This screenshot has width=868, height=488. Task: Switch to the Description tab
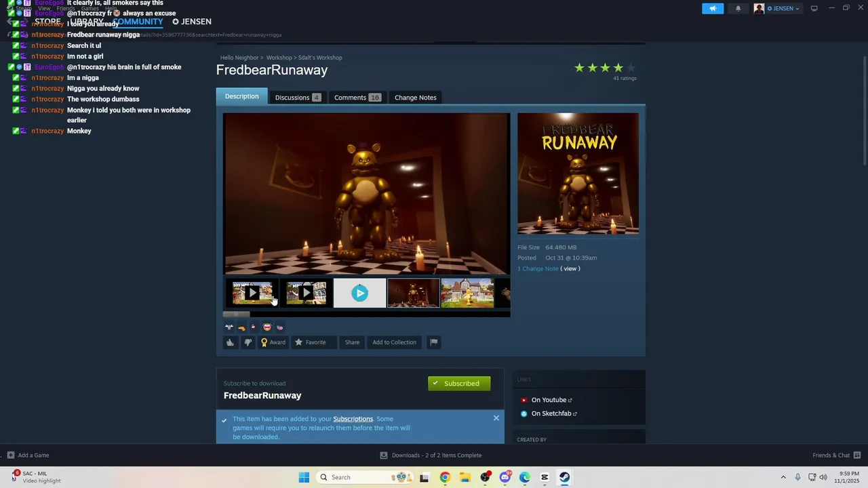click(241, 96)
